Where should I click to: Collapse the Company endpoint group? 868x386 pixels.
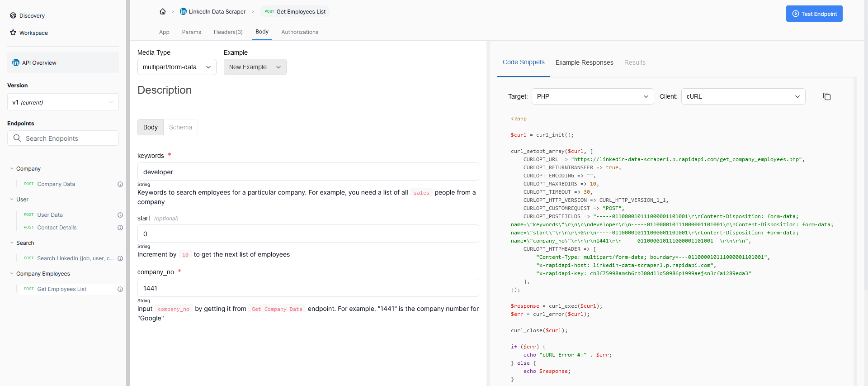[12, 168]
